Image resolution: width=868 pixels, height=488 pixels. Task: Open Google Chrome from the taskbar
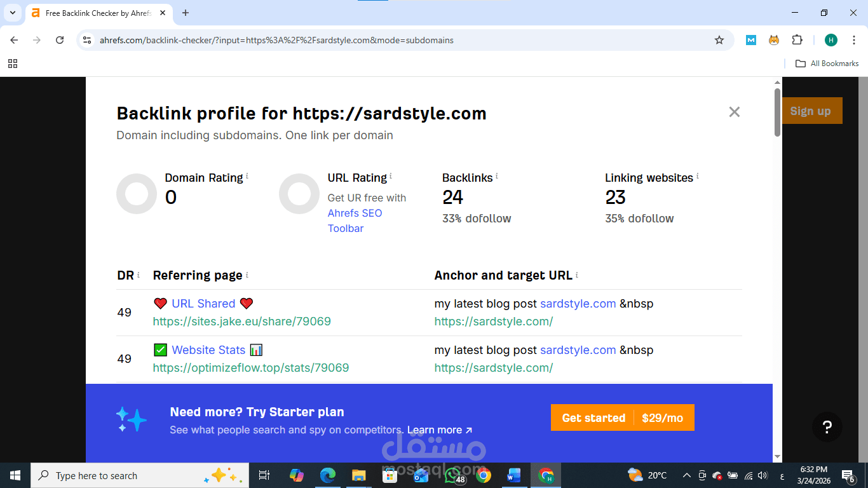pyautogui.click(x=484, y=475)
